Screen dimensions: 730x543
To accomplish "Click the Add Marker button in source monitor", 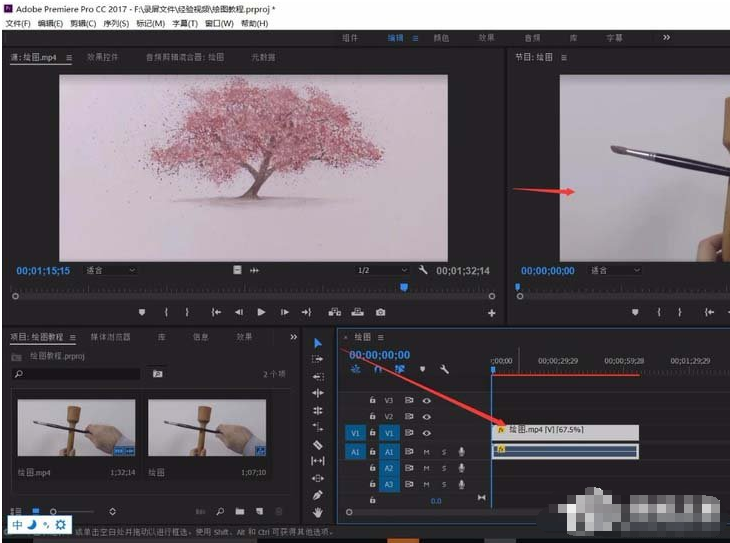I will coord(142,312).
